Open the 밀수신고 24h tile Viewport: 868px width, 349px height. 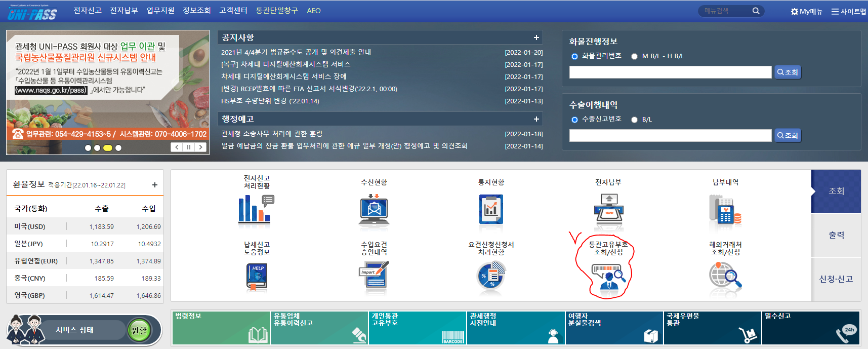(x=811, y=328)
